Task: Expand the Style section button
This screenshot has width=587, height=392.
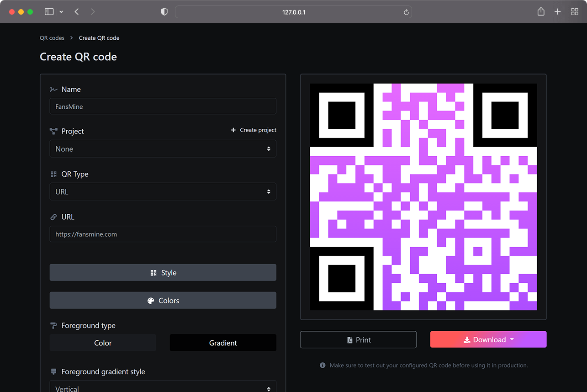Action: pos(163,273)
